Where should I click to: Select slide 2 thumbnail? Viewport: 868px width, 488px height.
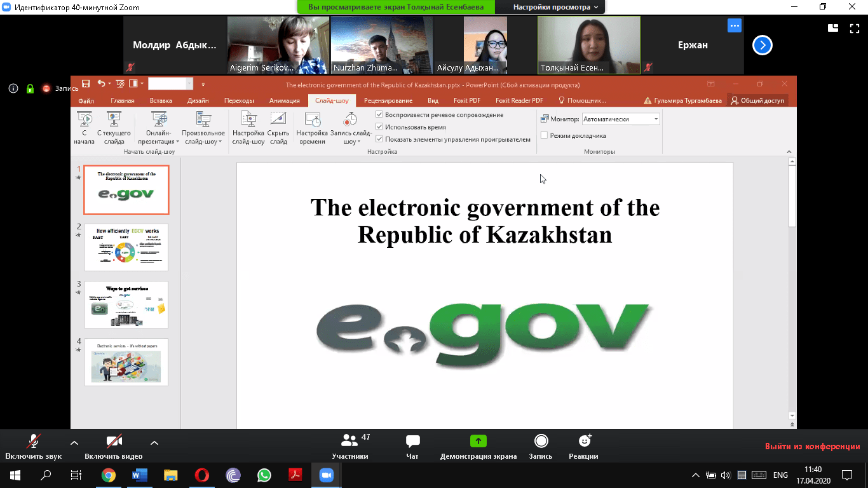click(126, 247)
